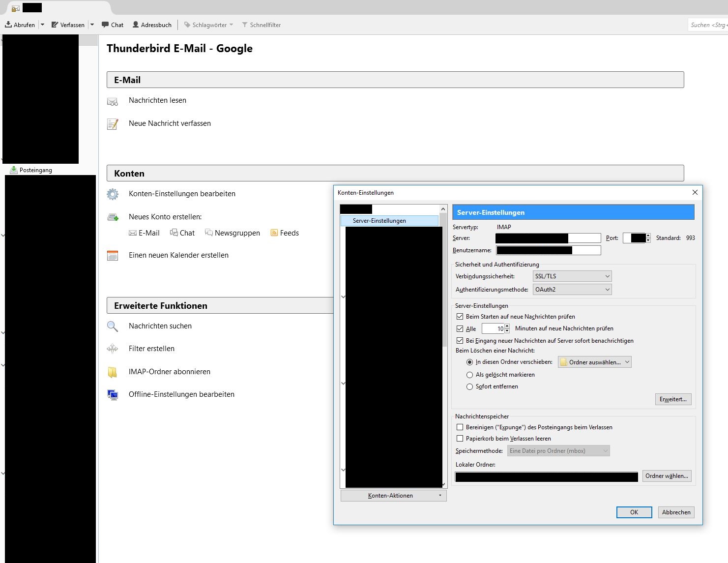Increase the minutes interval stepper
The image size is (728, 563).
[x=507, y=326]
